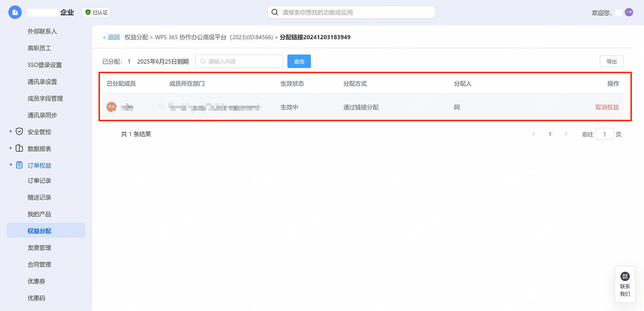Click the orange member avatar in table row
Image resolution: width=644 pixels, height=311 pixels.
[x=111, y=107]
